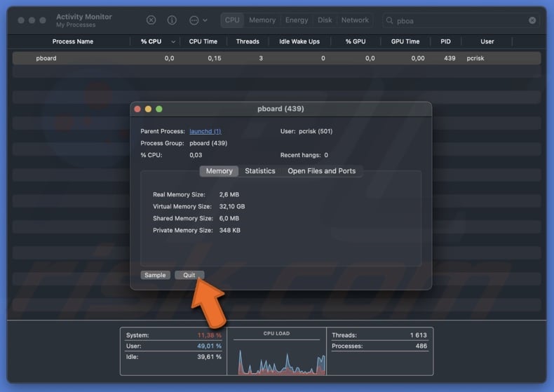Close the pboard info window
The width and height of the screenshot is (554, 392).
(138, 109)
